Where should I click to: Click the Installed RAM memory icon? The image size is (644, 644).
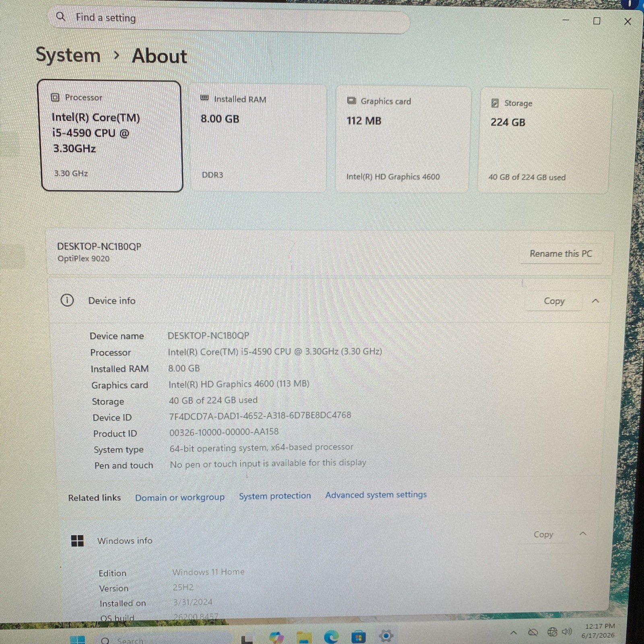point(204,98)
